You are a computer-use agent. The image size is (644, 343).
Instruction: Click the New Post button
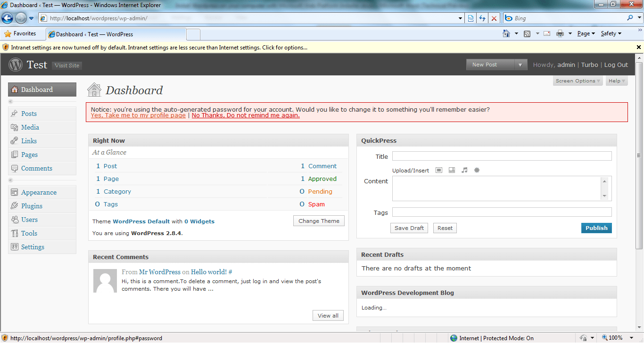490,65
